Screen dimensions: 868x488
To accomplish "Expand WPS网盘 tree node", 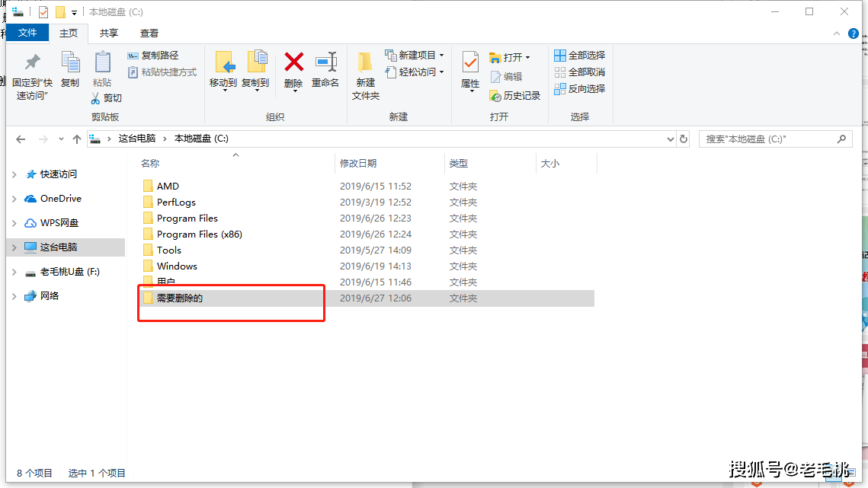I will pos(14,223).
